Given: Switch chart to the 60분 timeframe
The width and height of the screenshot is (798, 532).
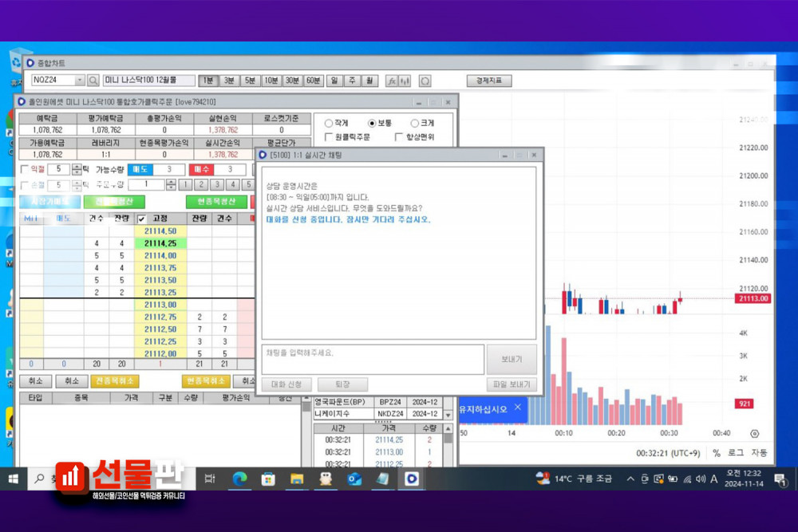Looking at the screenshot, I should [313, 81].
